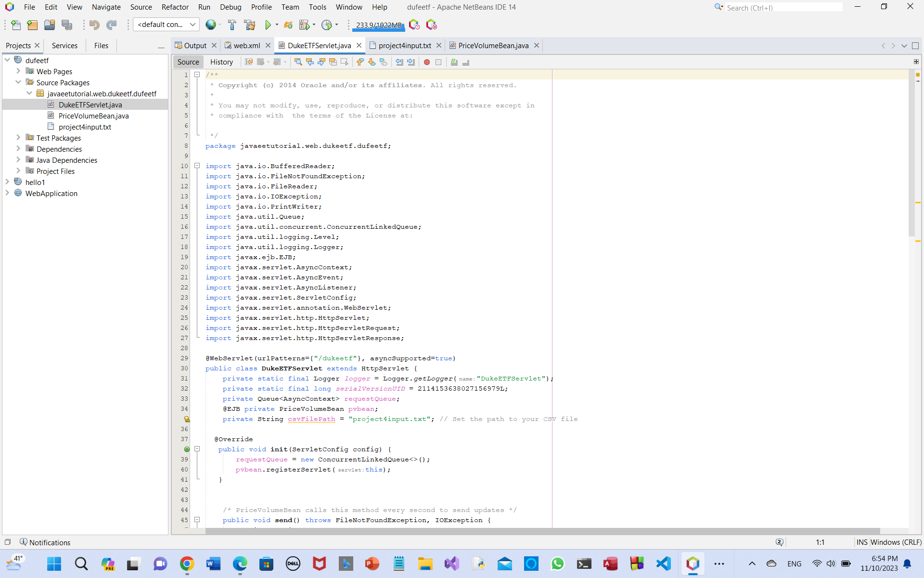Undo the last edit

tap(94, 25)
